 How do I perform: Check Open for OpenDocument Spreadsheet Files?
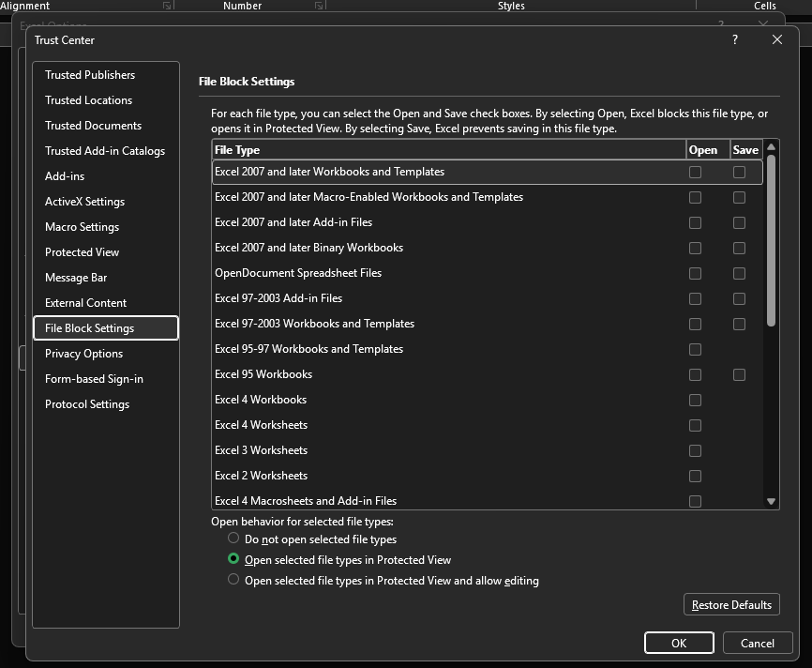tap(695, 274)
